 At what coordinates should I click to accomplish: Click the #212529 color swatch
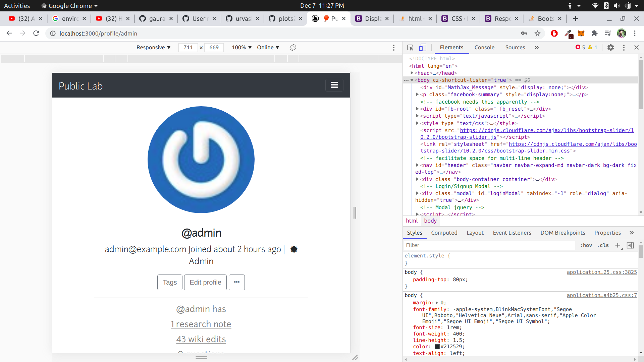pos(437,347)
